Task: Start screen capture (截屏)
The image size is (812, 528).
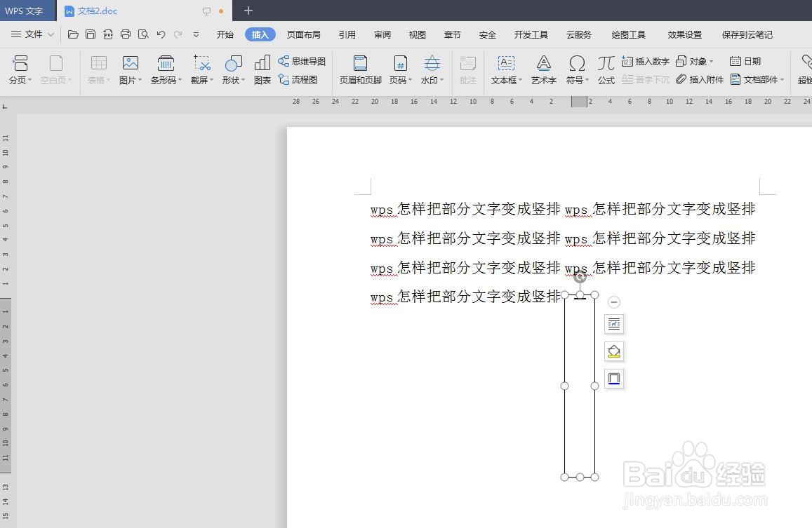Action: coord(201,70)
